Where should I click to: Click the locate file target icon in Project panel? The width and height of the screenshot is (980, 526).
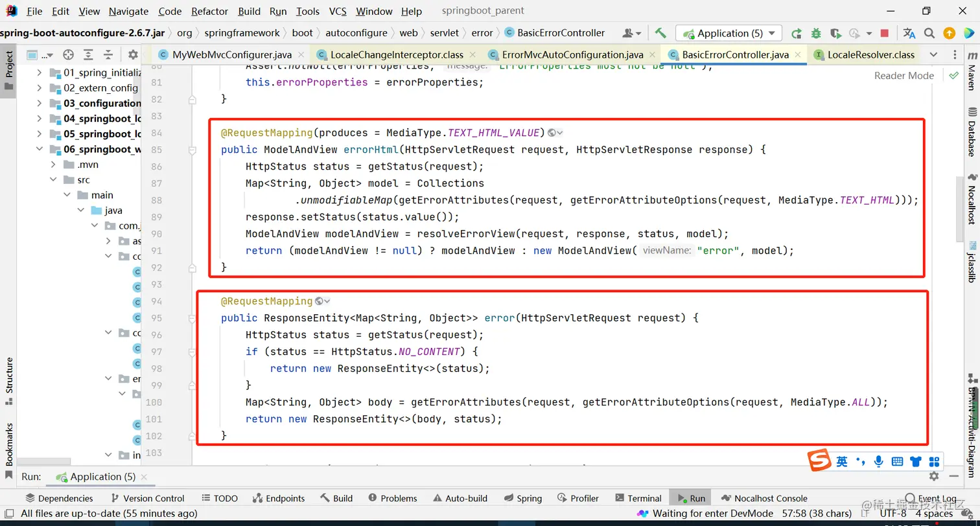click(x=68, y=54)
